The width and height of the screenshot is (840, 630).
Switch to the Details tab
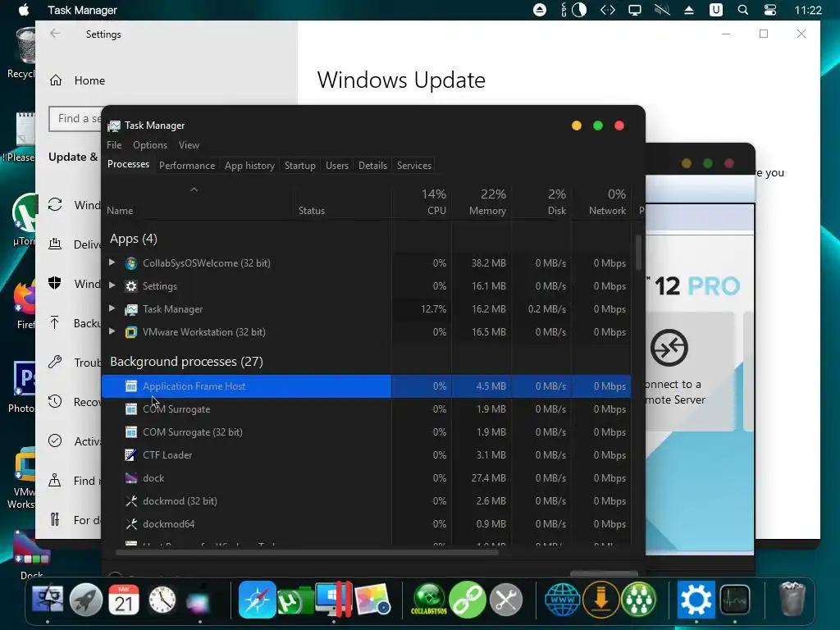pyautogui.click(x=373, y=166)
